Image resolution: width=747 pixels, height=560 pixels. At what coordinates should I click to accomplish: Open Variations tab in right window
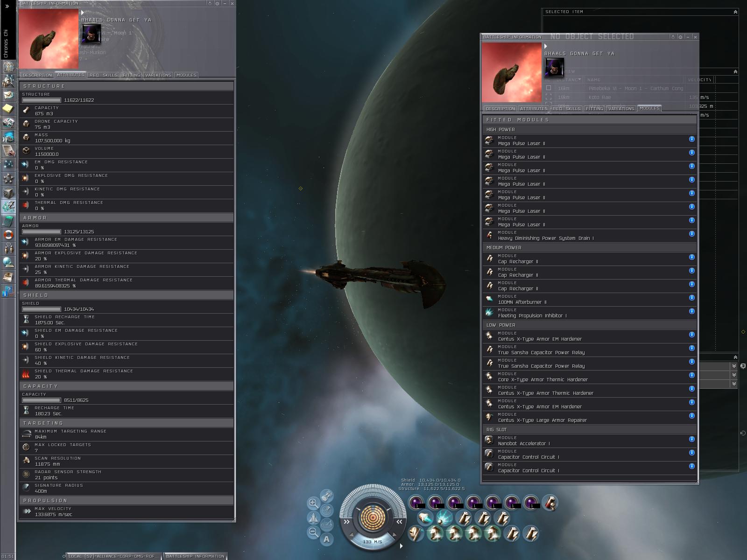621,109
